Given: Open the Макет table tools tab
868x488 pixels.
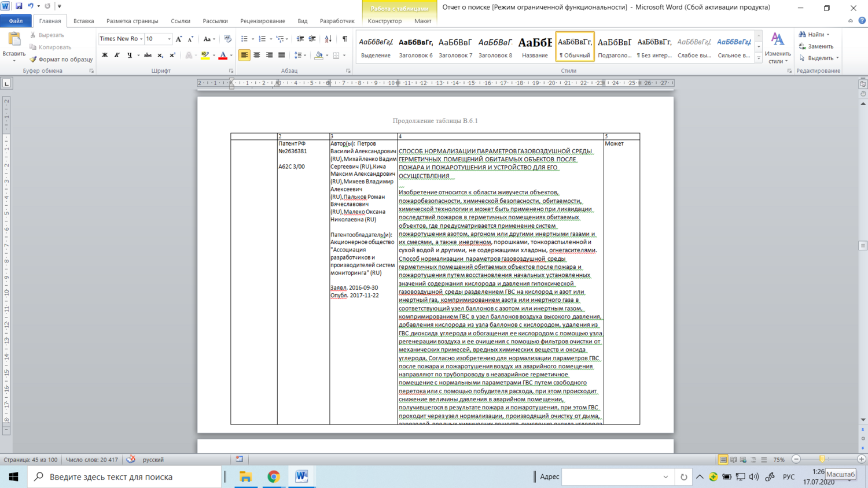Looking at the screenshot, I should pyautogui.click(x=423, y=21).
